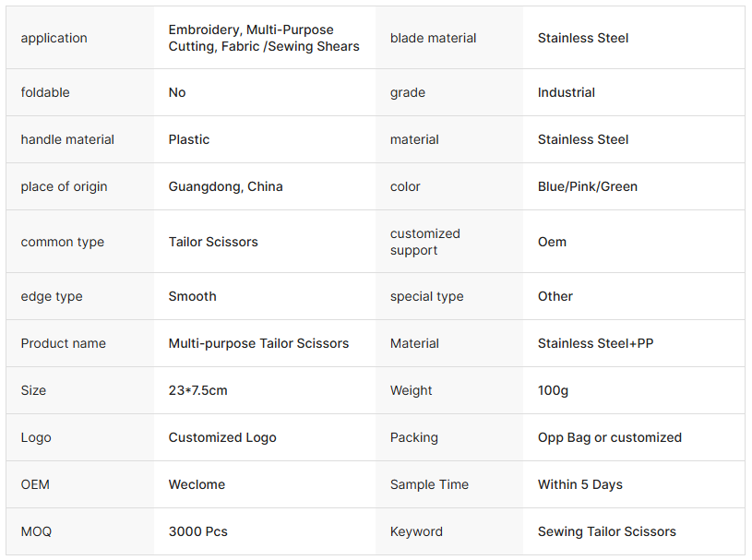Click the 'Blue/Pink/Green' color value
This screenshot has width=752, height=560.
point(588,186)
